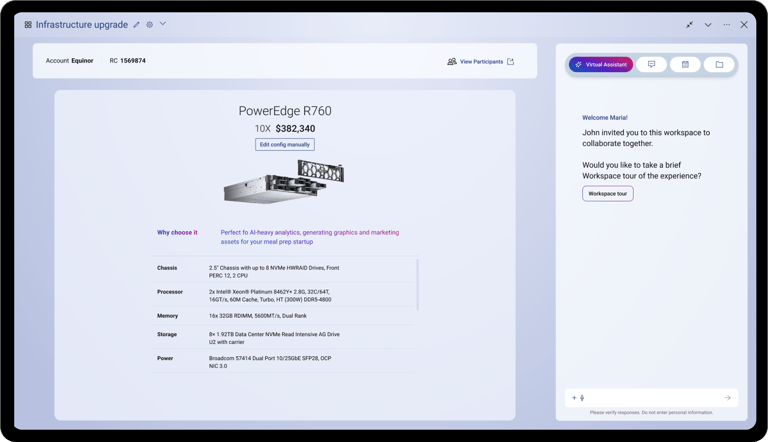Click the PowerEdge R760 server image
This screenshot has height=442, width=768.
point(284,181)
